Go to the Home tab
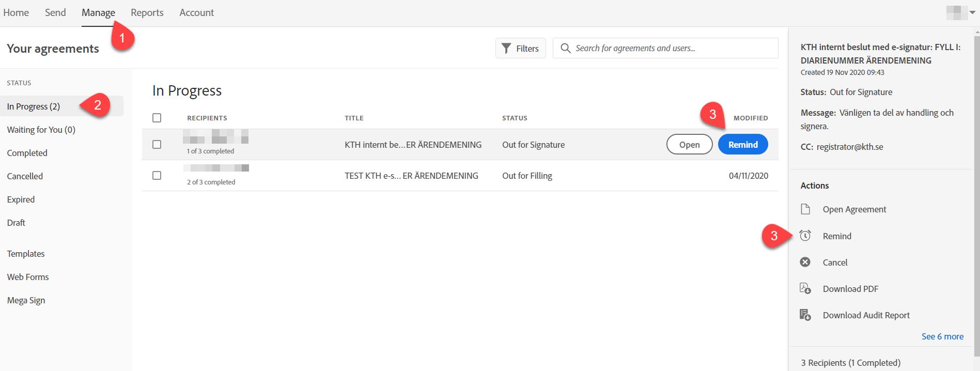 pyautogui.click(x=16, y=12)
